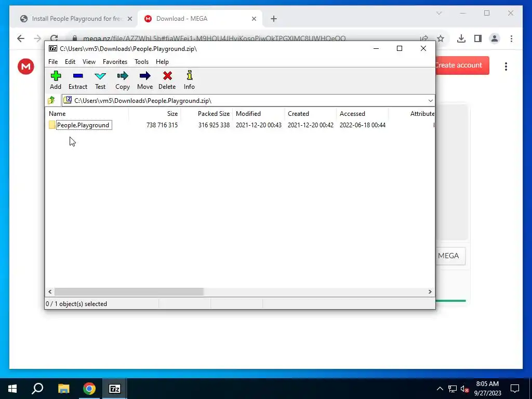
Task: Go up one folder level icon
Action: [x=51, y=100]
